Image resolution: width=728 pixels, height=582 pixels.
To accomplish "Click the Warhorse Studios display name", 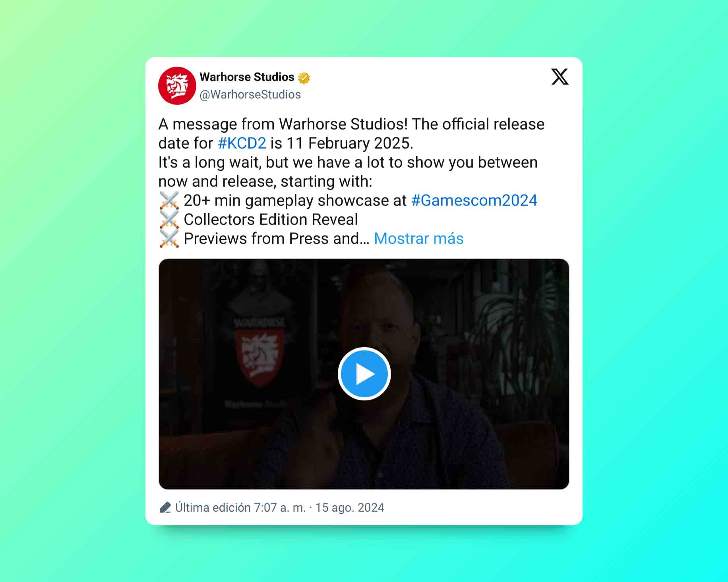I will coord(247,77).
